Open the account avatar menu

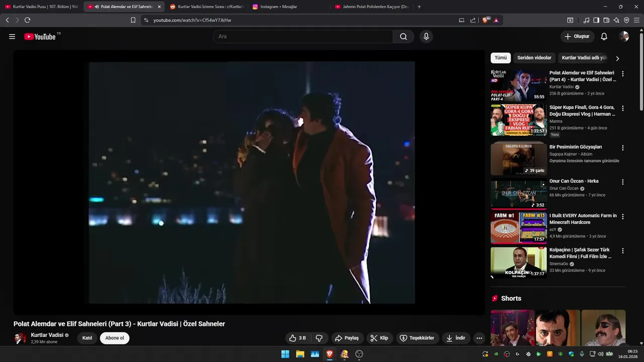(624, 37)
